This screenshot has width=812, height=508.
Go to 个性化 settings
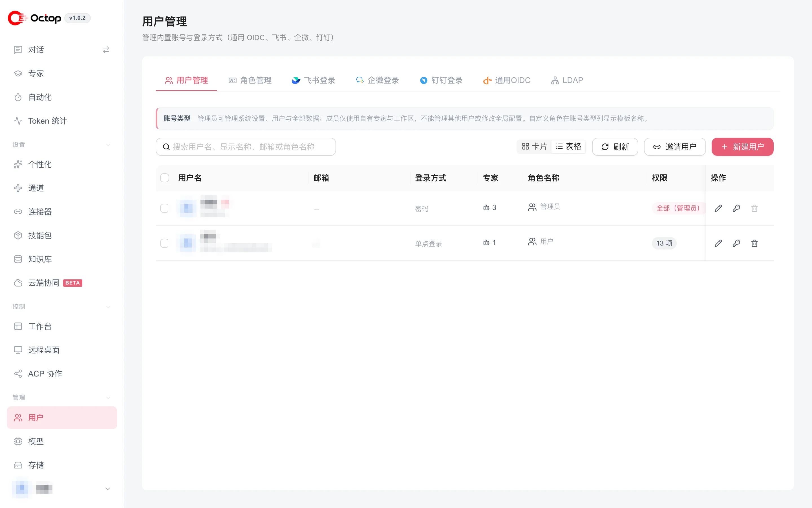coord(62,164)
